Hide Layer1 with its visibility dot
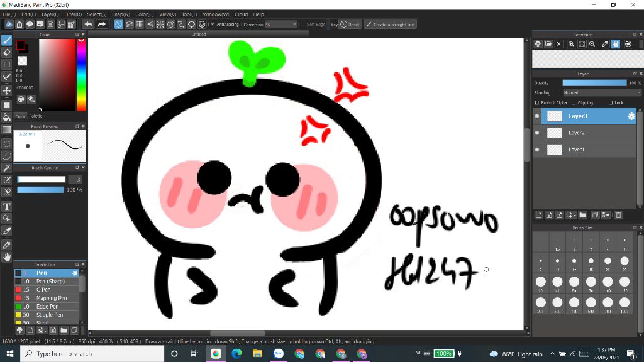Viewport: 644px width, 362px height. [537, 150]
